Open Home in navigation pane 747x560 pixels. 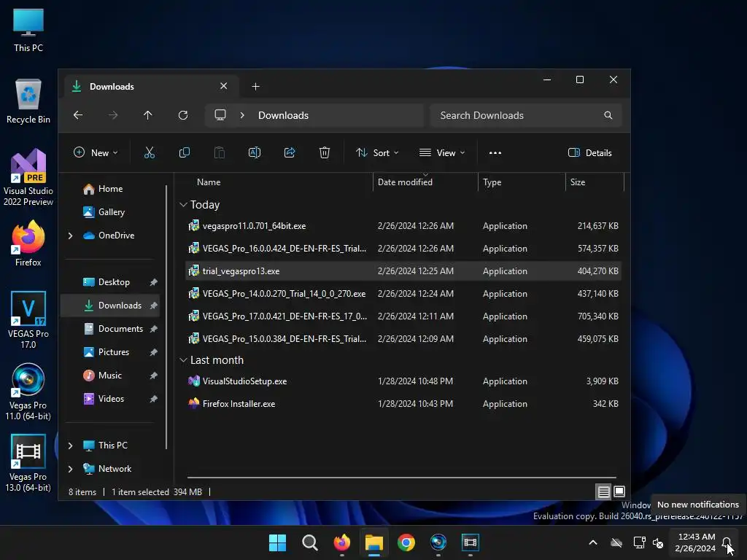tap(111, 189)
